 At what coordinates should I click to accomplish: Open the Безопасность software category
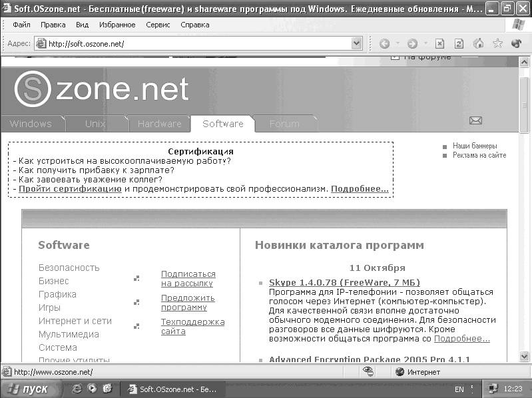tap(69, 268)
